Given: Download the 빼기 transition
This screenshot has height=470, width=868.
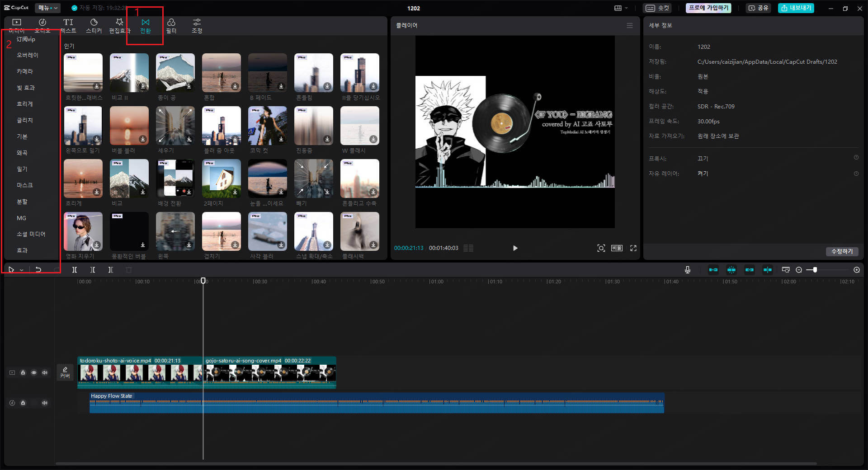Looking at the screenshot, I should [x=327, y=192].
